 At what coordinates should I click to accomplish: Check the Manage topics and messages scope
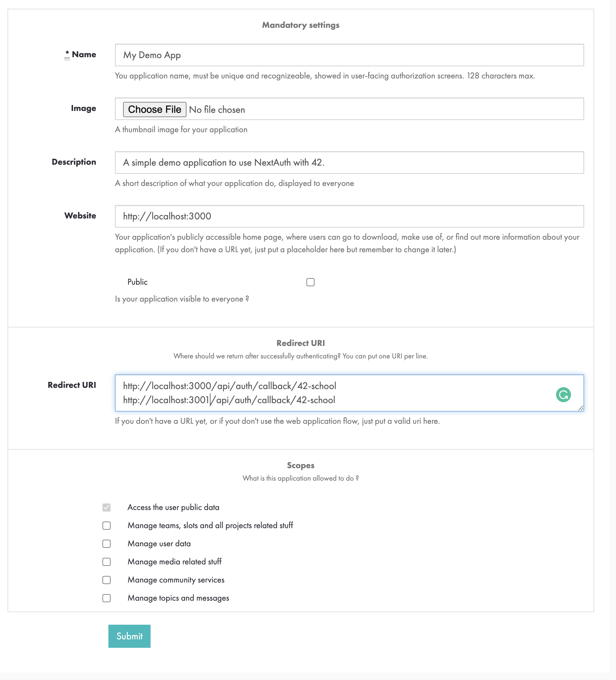click(106, 598)
